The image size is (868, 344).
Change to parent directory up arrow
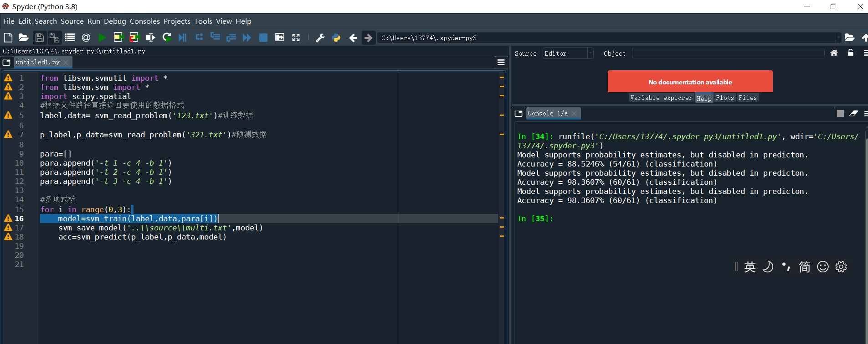click(x=864, y=37)
